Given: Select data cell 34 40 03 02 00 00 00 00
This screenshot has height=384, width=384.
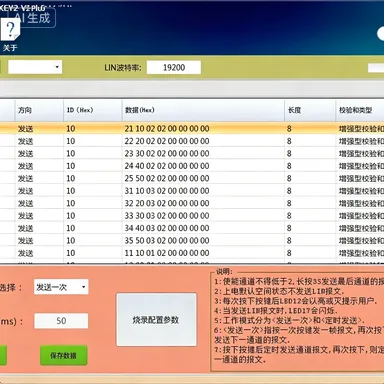Looking at the screenshot, I should (167, 228).
